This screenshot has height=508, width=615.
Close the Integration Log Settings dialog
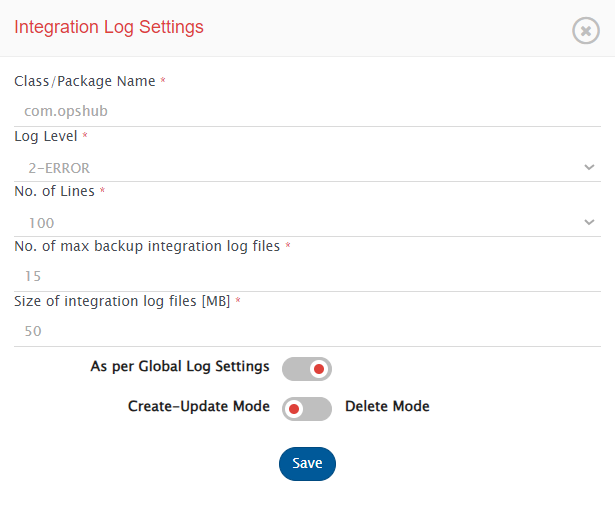coord(586,30)
